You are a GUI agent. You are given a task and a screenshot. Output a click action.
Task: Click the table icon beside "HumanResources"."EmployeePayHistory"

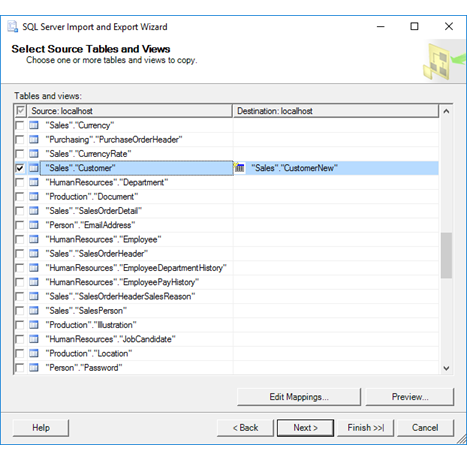[34, 282]
